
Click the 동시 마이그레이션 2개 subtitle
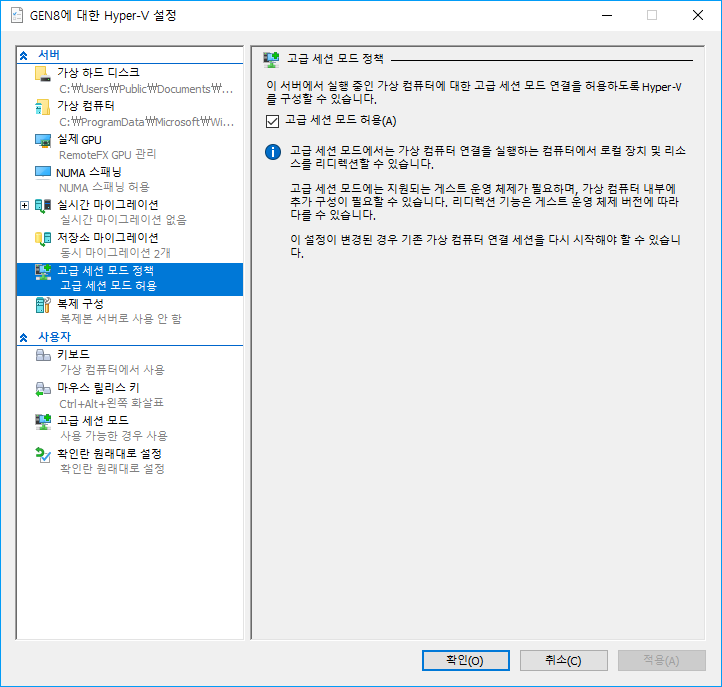115,253
